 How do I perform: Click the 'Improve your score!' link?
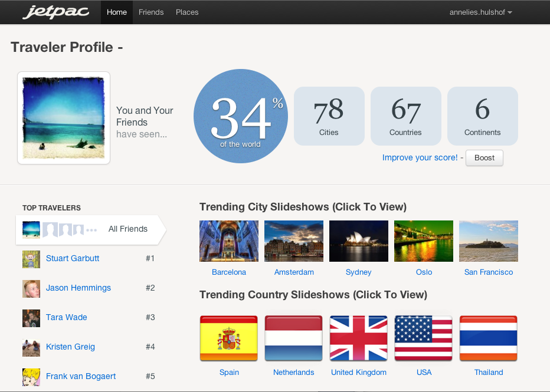[420, 158]
